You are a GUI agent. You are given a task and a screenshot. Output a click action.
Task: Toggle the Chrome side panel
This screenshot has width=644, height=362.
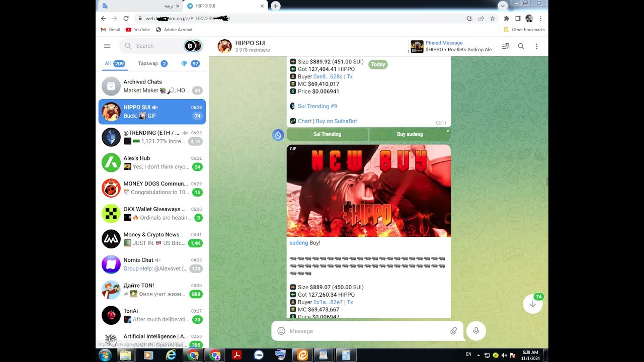pos(518,19)
